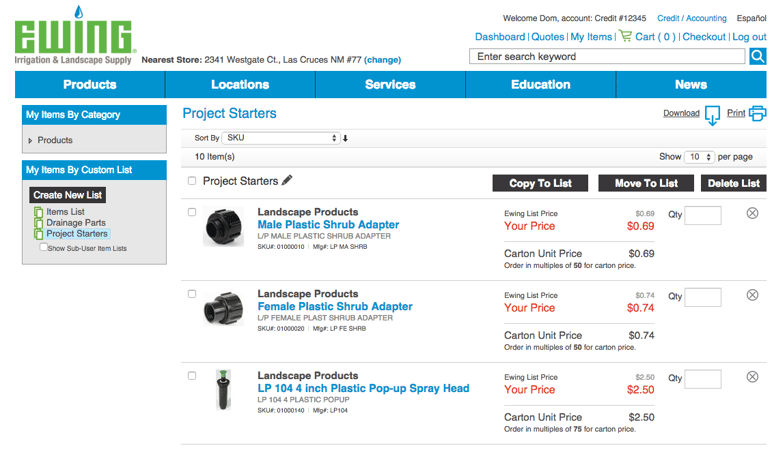The height and width of the screenshot is (450, 772).
Task: Check the Male Plastic Shrub Adapter checkbox
Action: [192, 212]
